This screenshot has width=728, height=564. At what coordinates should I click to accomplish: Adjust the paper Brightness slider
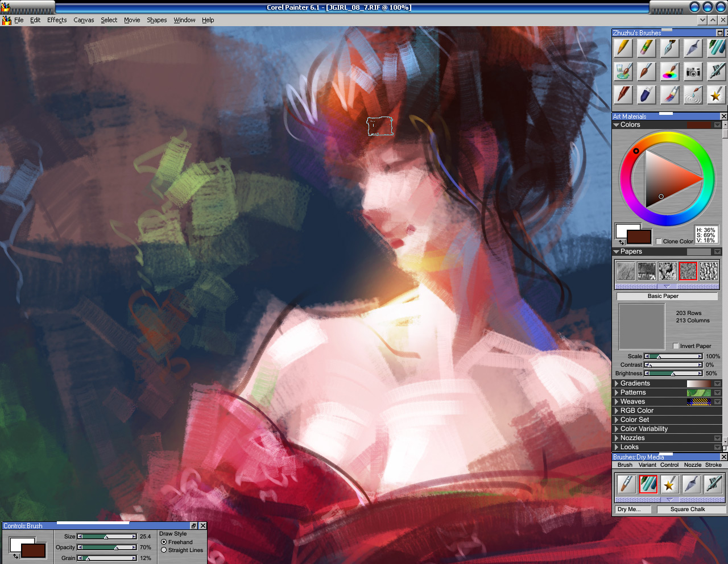point(673,374)
